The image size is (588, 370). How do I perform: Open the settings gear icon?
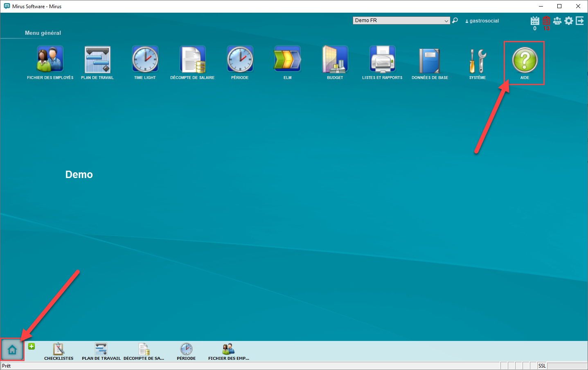tap(569, 20)
